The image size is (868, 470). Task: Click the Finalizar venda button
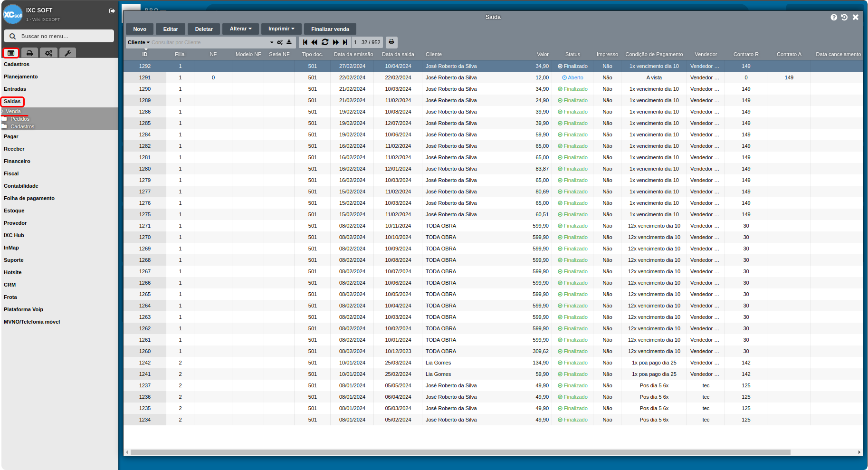330,29
